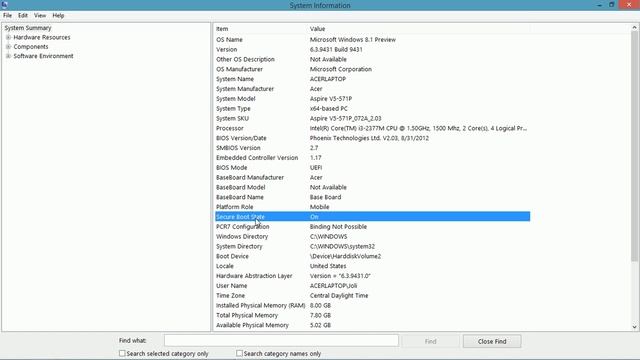640x360 pixels.
Task: Open the Edit menu
Action: tap(23, 16)
